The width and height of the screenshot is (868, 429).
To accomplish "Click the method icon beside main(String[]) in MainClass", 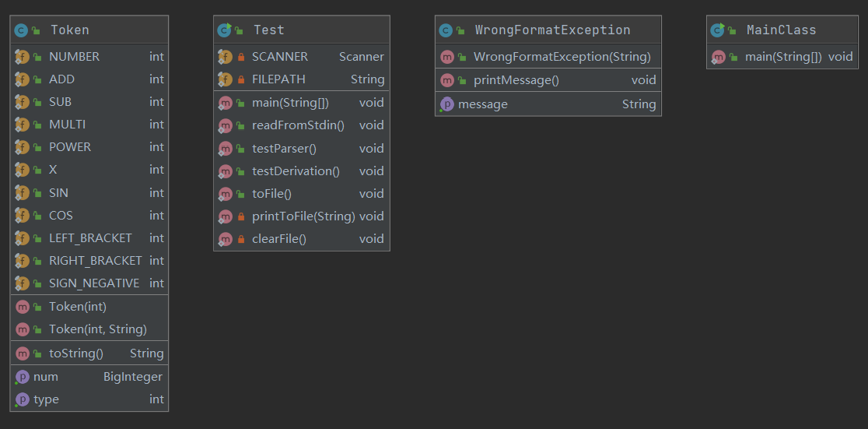I will click(718, 57).
